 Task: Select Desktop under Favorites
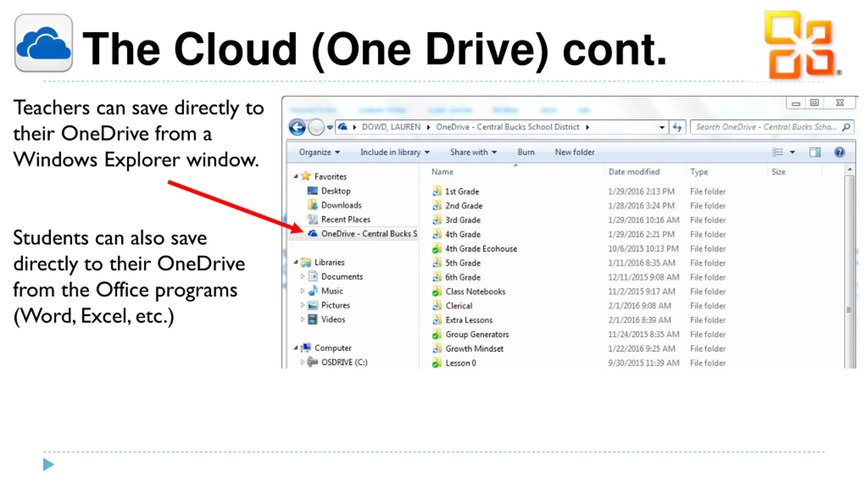pyautogui.click(x=336, y=191)
